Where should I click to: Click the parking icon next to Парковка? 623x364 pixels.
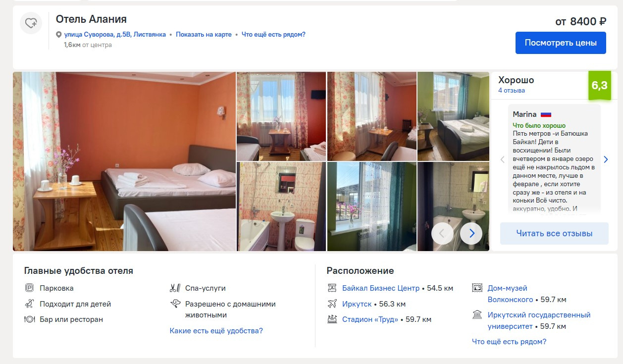29,288
